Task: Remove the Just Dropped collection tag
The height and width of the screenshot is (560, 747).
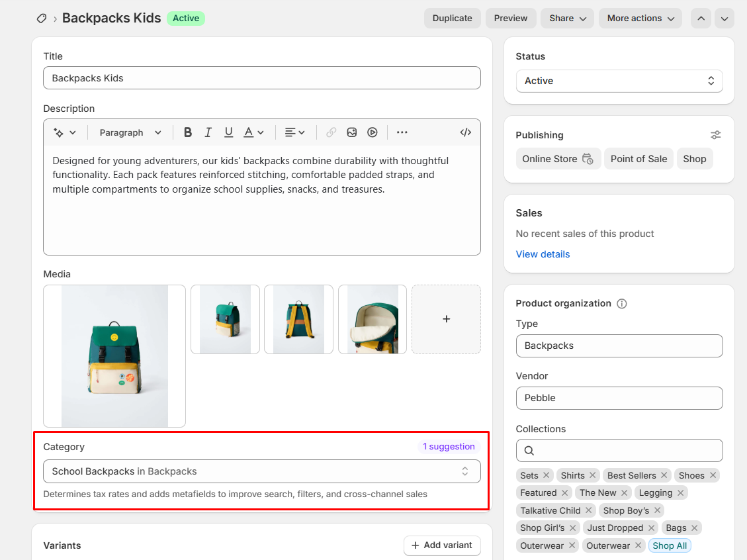Action: tap(651, 528)
